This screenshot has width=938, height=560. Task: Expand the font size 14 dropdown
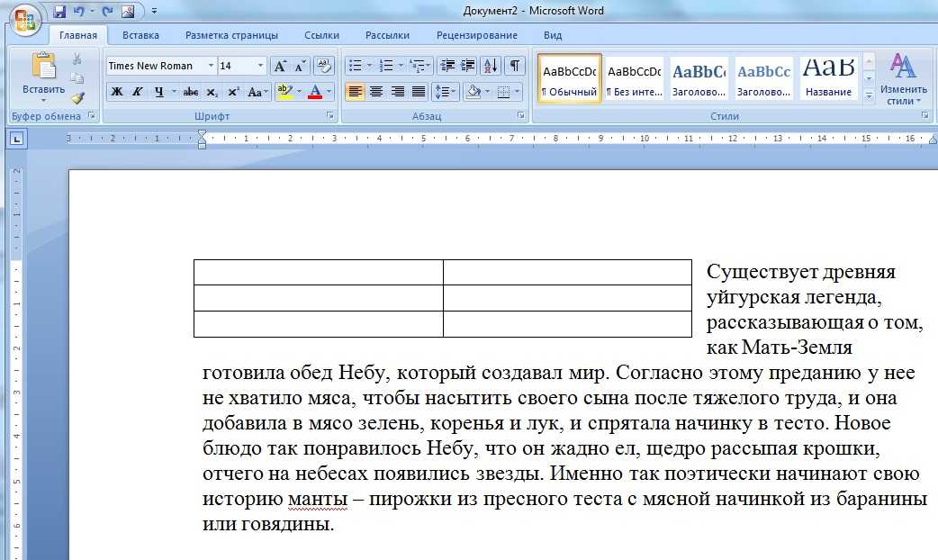tap(260, 66)
